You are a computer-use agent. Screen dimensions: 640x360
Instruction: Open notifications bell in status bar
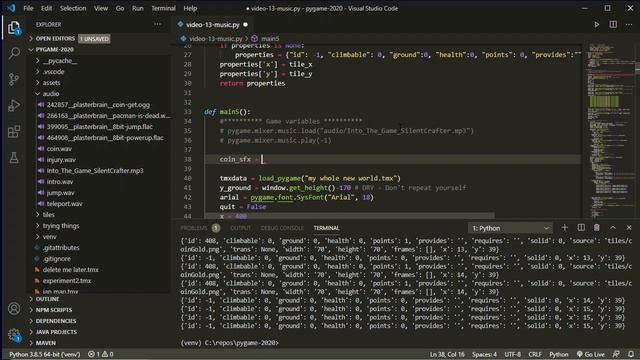tap(631, 354)
